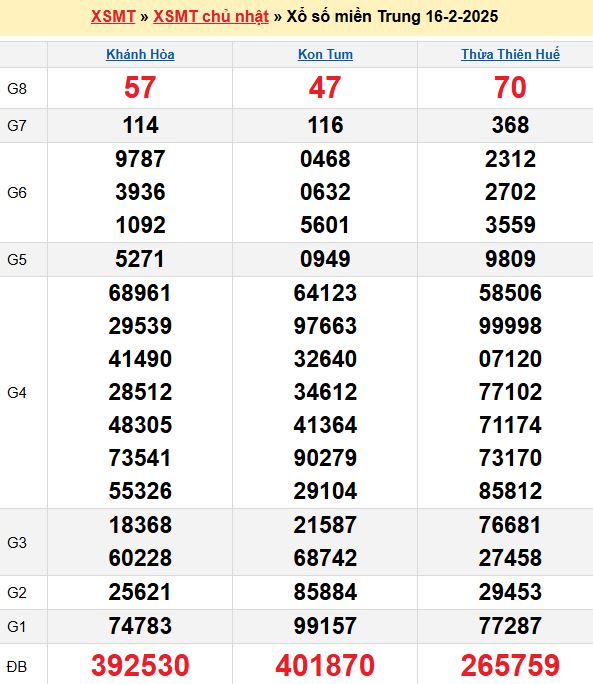
Task: Click Khánh Hòa special prize 392530
Action: (x=140, y=666)
